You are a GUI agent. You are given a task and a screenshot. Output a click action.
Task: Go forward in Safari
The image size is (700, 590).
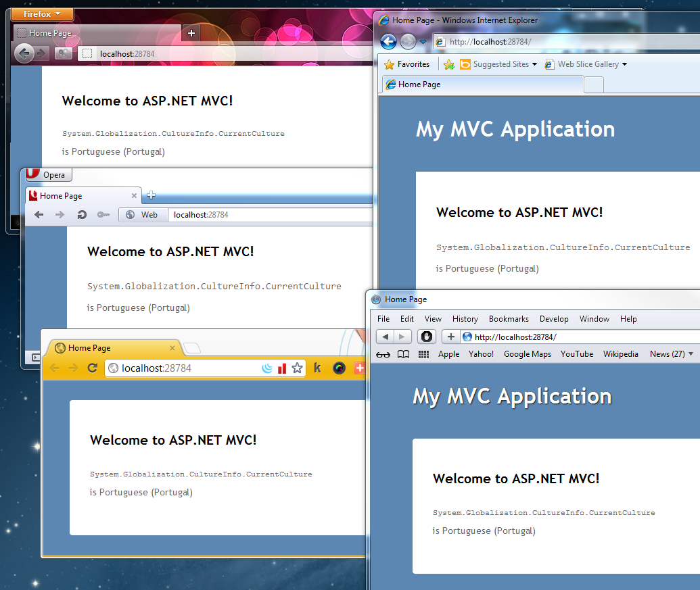point(402,337)
